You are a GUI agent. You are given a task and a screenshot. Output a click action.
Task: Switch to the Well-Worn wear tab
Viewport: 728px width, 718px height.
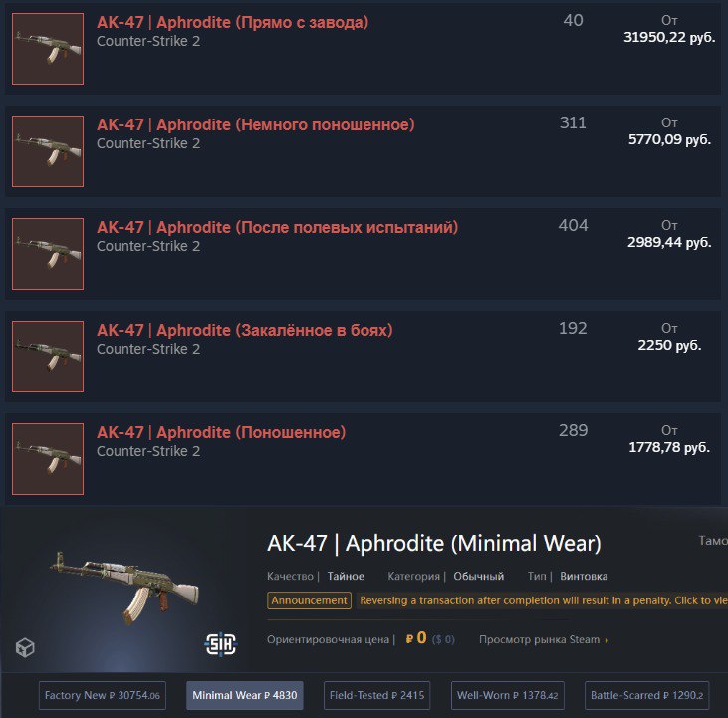508,695
